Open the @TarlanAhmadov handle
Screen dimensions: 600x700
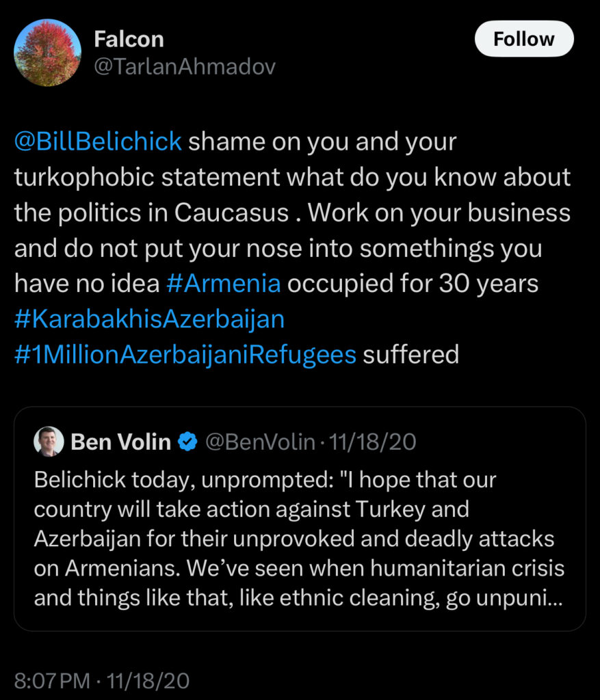point(185,66)
